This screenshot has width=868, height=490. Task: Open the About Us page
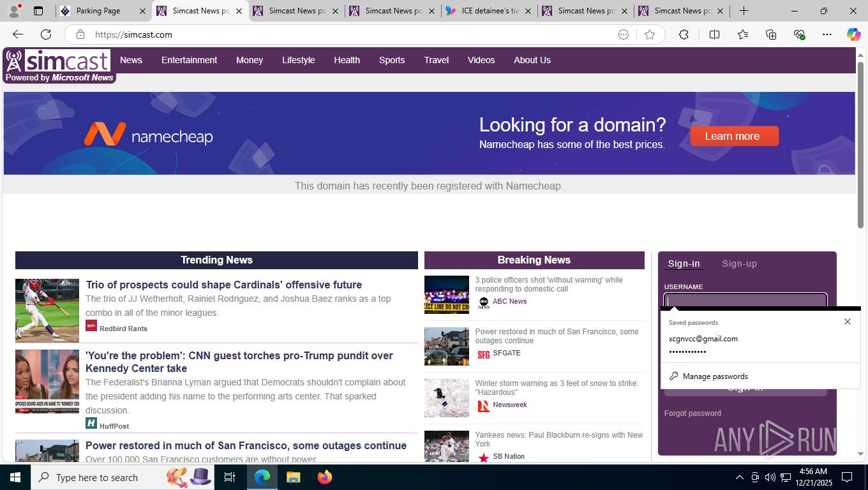[x=532, y=60]
